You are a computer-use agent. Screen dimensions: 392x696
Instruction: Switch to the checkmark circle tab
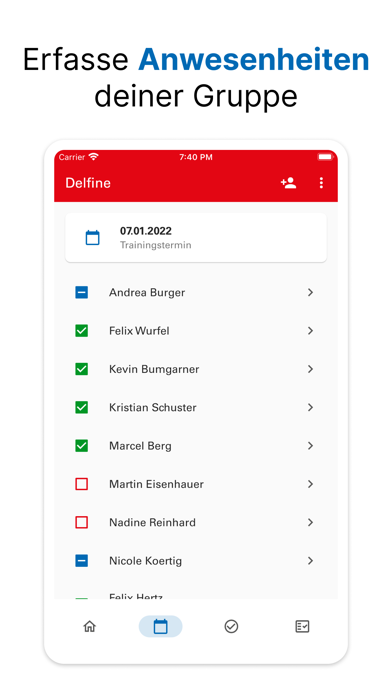[231, 626]
